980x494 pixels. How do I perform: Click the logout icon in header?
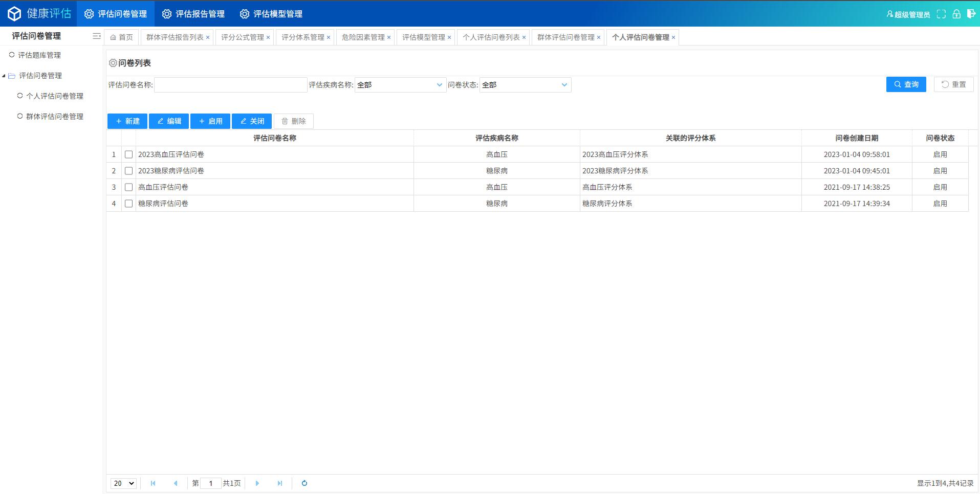point(971,14)
